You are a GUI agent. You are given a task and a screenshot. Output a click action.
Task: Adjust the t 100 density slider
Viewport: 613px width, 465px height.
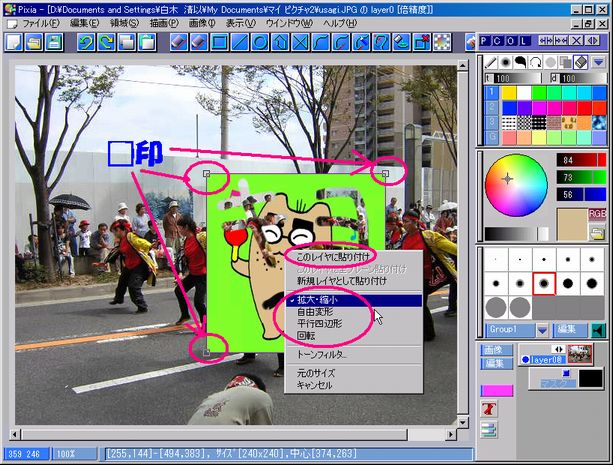coord(513,78)
